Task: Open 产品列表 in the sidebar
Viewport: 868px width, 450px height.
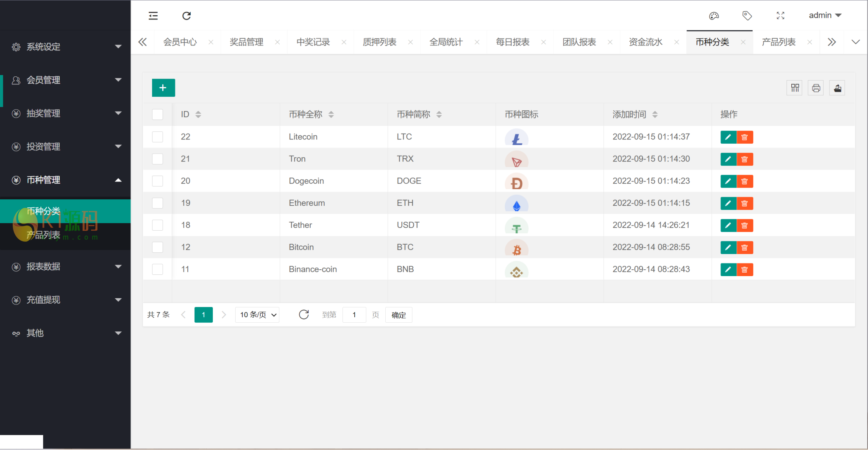Action: click(44, 235)
